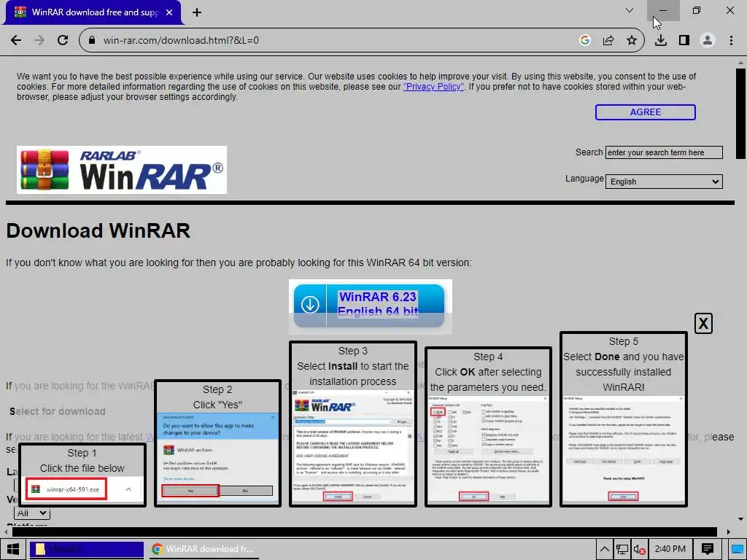Open Chrome downloads icon in toolbar
This screenshot has height=560, width=747.
pos(661,41)
